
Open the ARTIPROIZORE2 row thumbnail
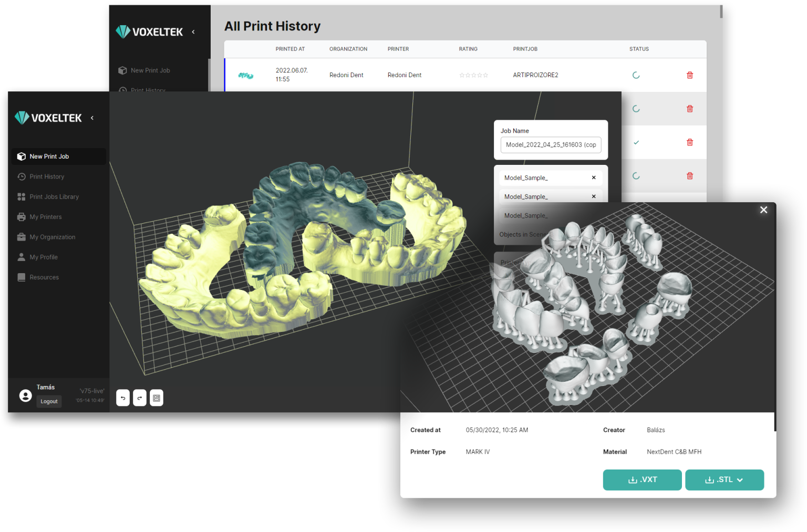point(246,76)
